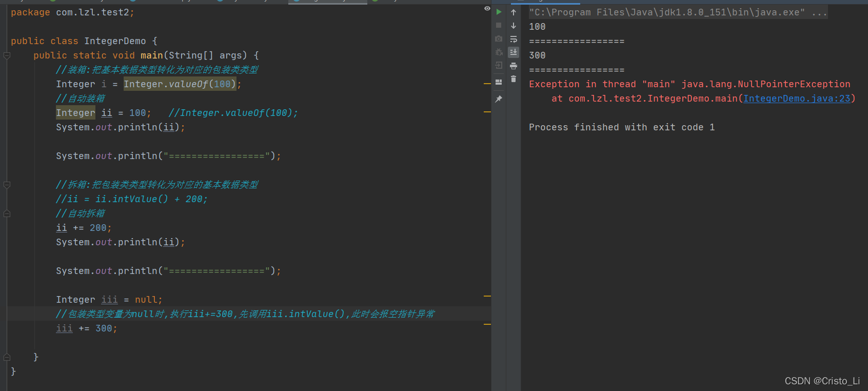Viewport: 868px width, 391px height.
Task: Click the '100' console output line
Action: coord(537,27)
